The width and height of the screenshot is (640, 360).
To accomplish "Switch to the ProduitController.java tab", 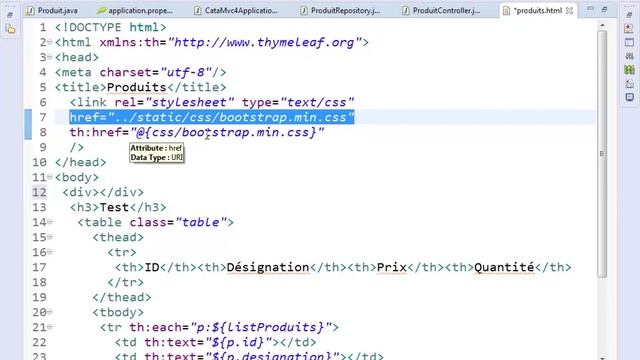I will point(441,11).
